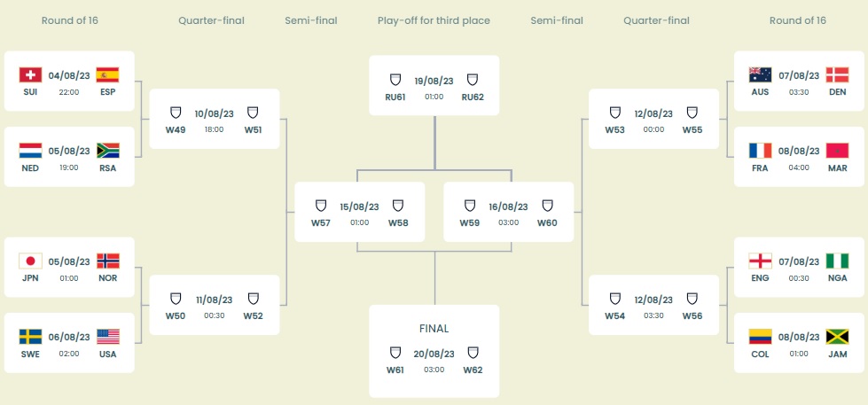Image resolution: width=868 pixels, height=405 pixels.
Task: Open the 15/08/23 semi-final match card
Action: point(360,213)
